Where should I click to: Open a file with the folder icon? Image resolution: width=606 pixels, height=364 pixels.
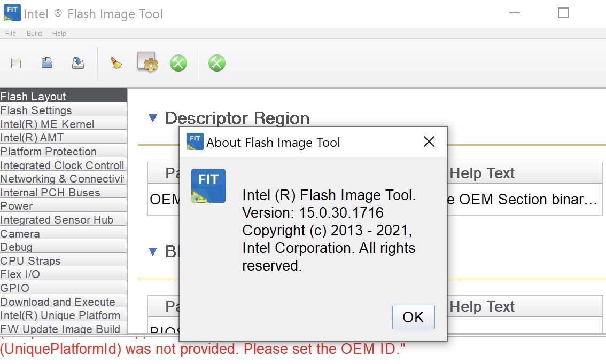click(47, 63)
